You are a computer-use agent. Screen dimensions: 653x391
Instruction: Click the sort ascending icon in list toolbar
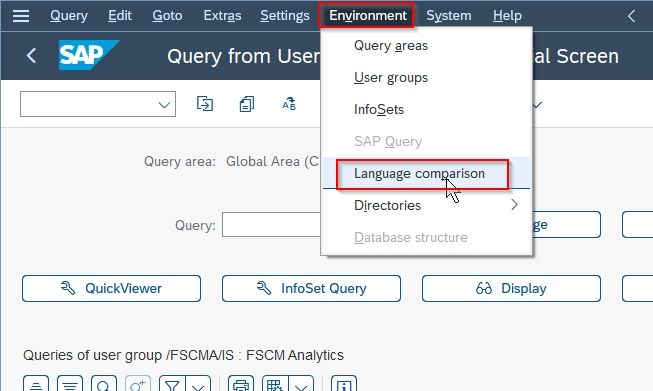36,384
